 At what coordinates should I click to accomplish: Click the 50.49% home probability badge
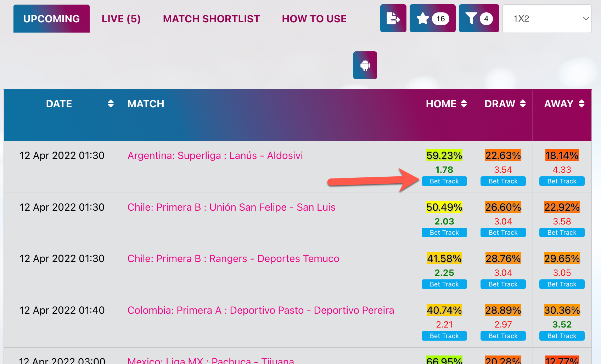444,207
